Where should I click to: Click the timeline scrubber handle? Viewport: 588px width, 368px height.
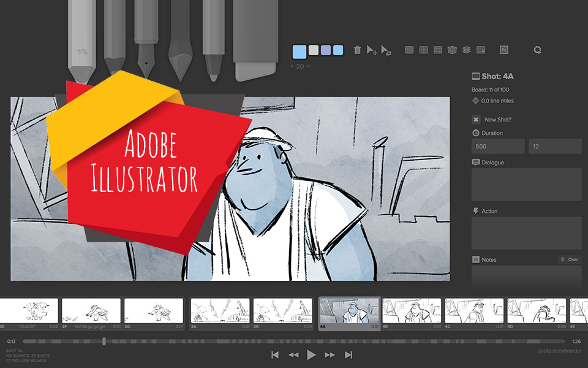pyautogui.click(x=104, y=342)
